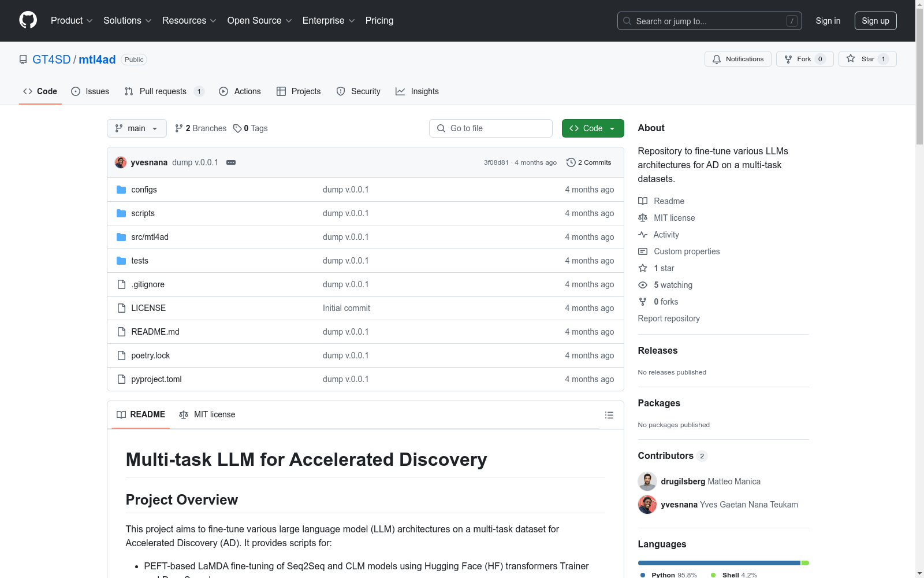Click the LICENSE file icon
This screenshot has width=924, height=578.
121,308
